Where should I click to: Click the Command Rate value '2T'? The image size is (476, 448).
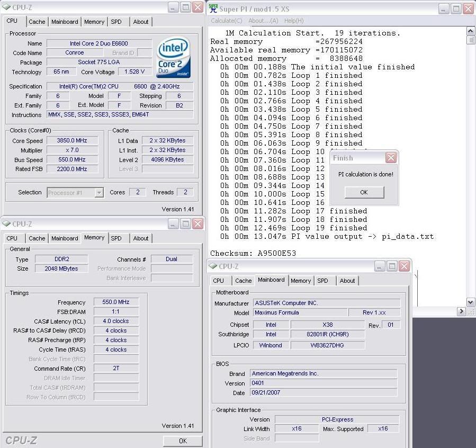[116, 368]
